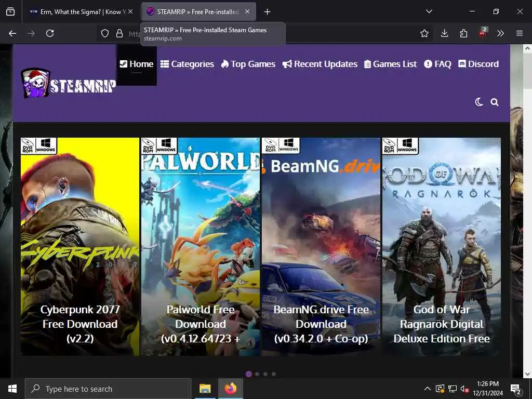Click BeamNG.drive Free Download title link
The width and height of the screenshot is (532, 399).
click(321, 324)
